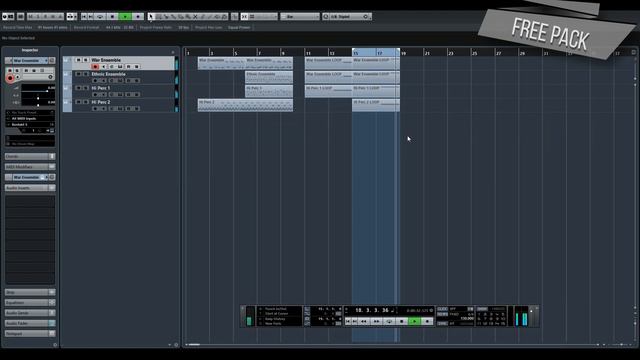Screen dimensions: 640x360
Task: Record-enable the Hi Perc 2 track
Action: click(95, 109)
